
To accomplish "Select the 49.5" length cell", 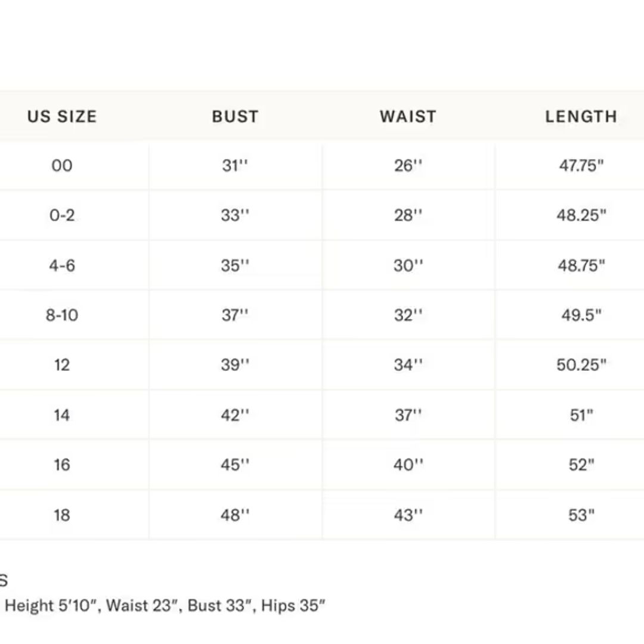I will point(581,315).
